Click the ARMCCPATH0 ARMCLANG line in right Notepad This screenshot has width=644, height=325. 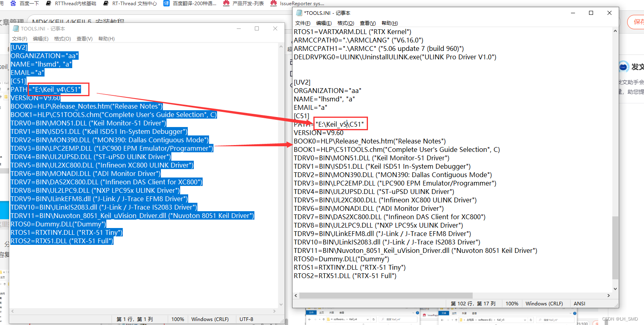(x=358, y=40)
